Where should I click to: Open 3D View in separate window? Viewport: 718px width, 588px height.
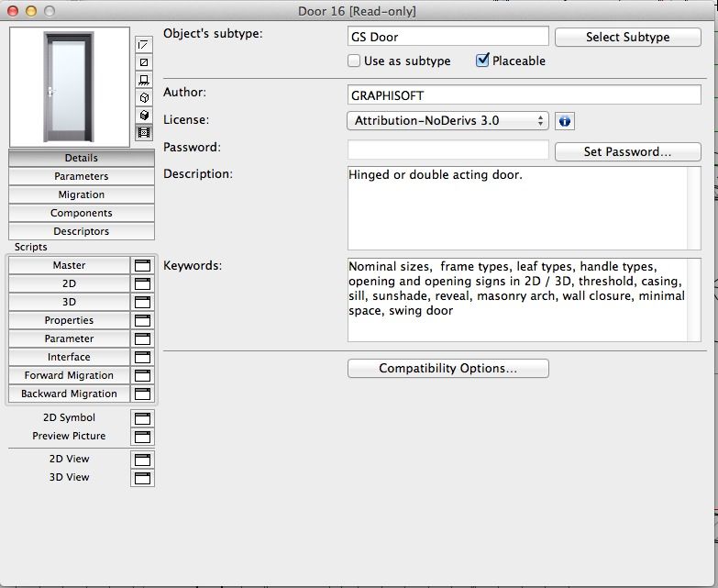pos(142,478)
